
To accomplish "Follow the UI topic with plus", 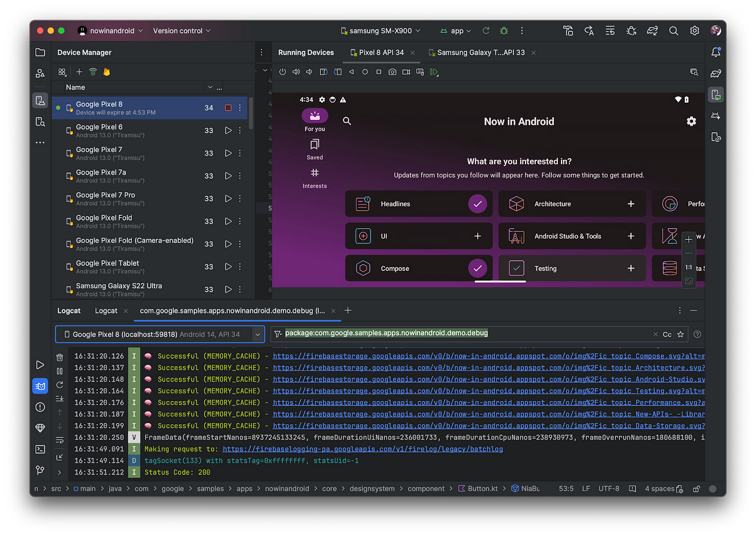I will tap(477, 236).
